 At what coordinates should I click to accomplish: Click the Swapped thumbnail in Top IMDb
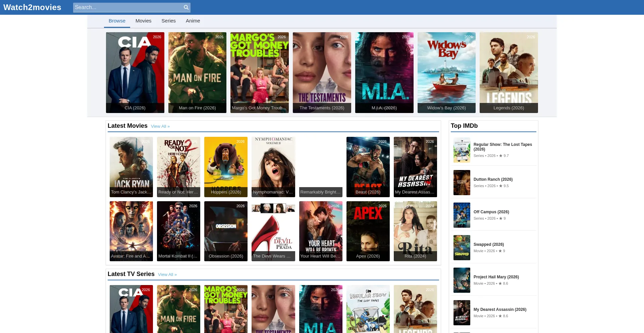[462, 247]
